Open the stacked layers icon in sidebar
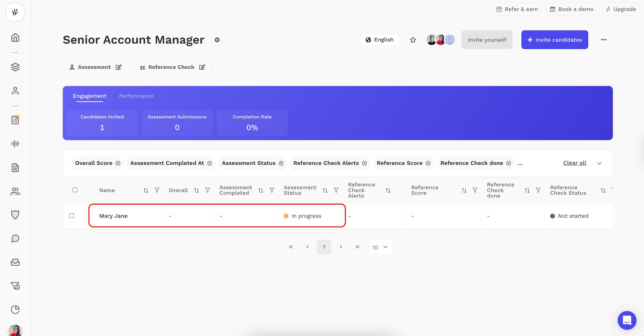The width and height of the screenshot is (644, 336). [15, 67]
